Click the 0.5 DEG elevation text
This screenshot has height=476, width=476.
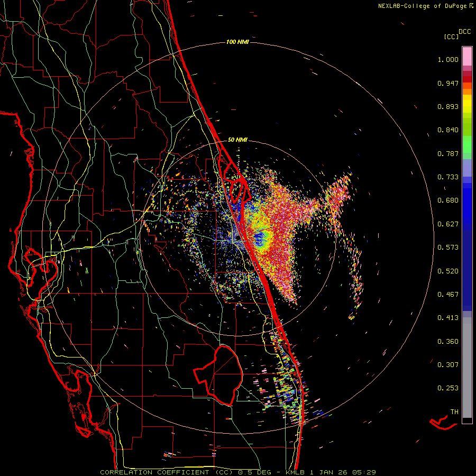254,472
